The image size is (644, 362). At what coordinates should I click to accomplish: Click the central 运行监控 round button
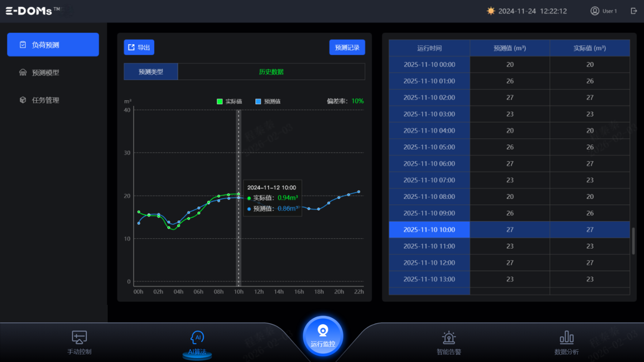[x=323, y=336]
